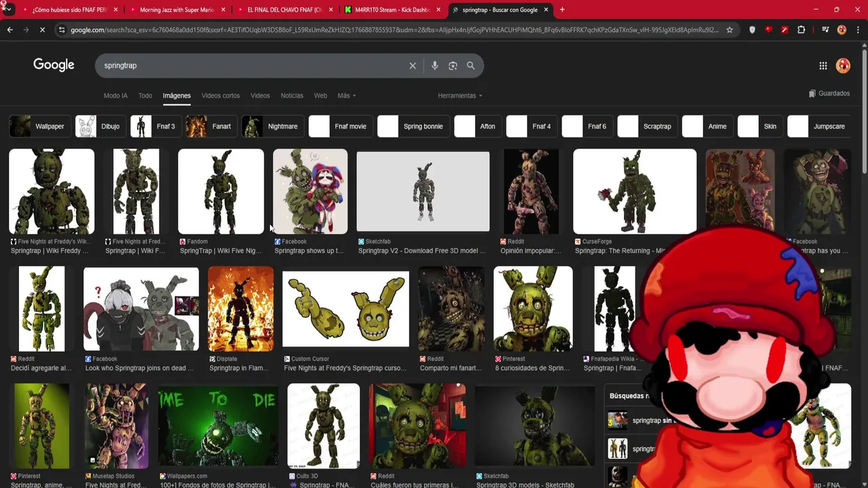
Task: Open a new browser tab
Action: (x=562, y=9)
